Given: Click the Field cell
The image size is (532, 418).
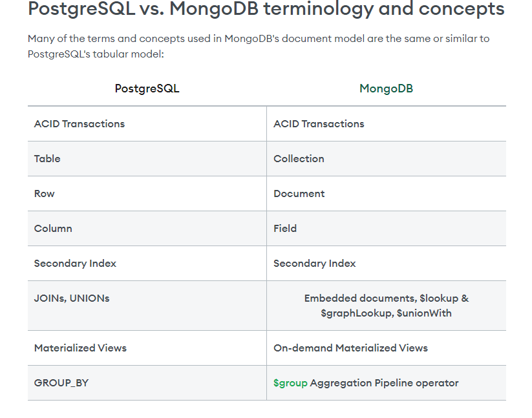Looking at the screenshot, I should (x=285, y=229).
